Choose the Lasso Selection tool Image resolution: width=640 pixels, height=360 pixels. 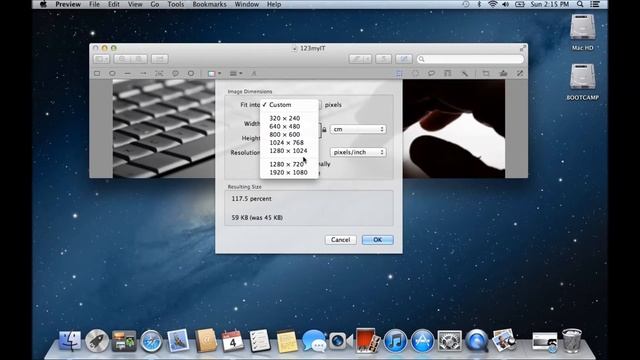pyautogui.click(x=431, y=73)
